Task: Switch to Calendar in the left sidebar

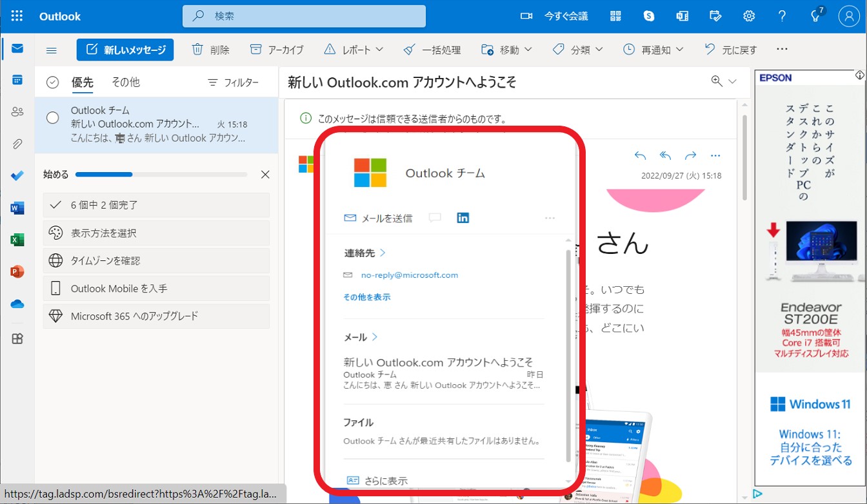Action: coord(16,80)
